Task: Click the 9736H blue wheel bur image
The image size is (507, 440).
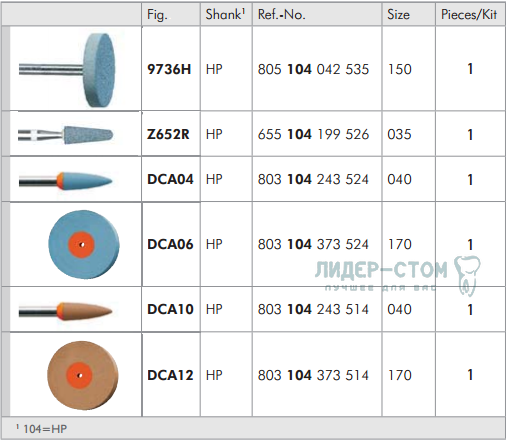Action: [67, 70]
